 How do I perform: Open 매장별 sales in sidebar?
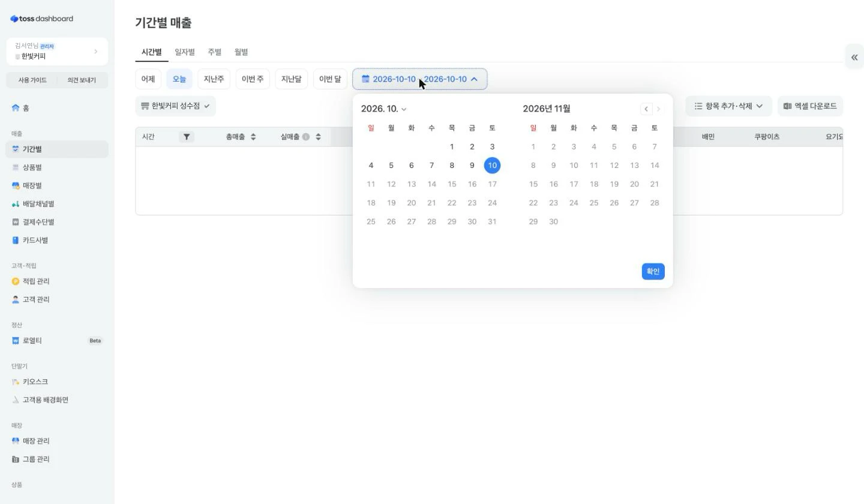pos(57,185)
